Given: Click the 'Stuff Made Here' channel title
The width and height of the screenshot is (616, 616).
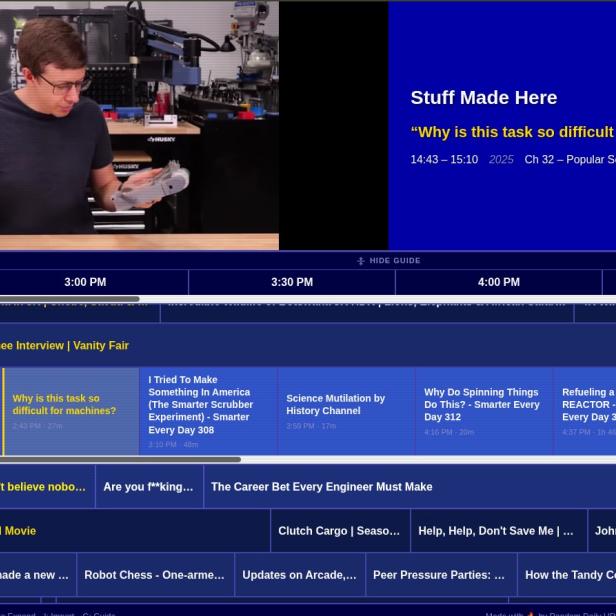Looking at the screenshot, I should 484,98.
